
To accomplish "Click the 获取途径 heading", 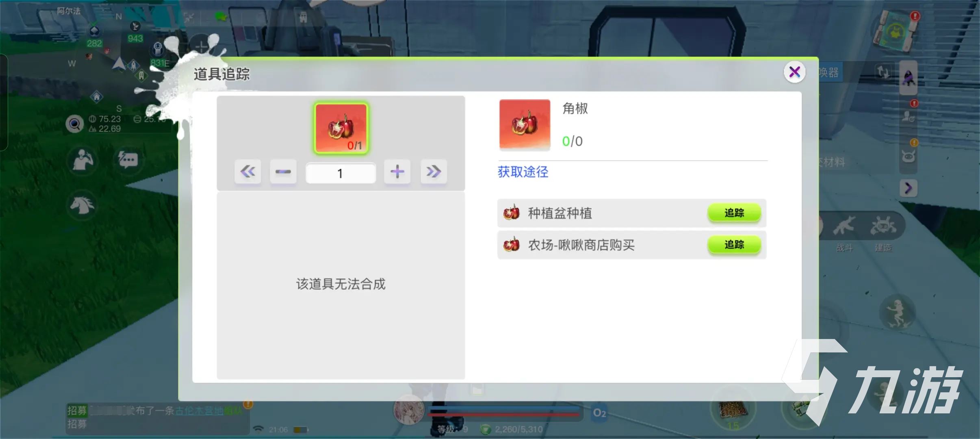I will pyautogui.click(x=523, y=172).
